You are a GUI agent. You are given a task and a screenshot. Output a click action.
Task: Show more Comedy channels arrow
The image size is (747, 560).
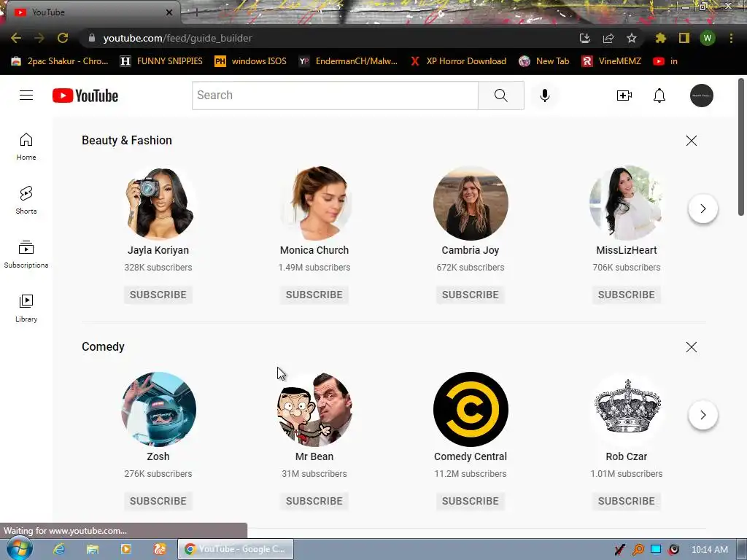coord(703,415)
